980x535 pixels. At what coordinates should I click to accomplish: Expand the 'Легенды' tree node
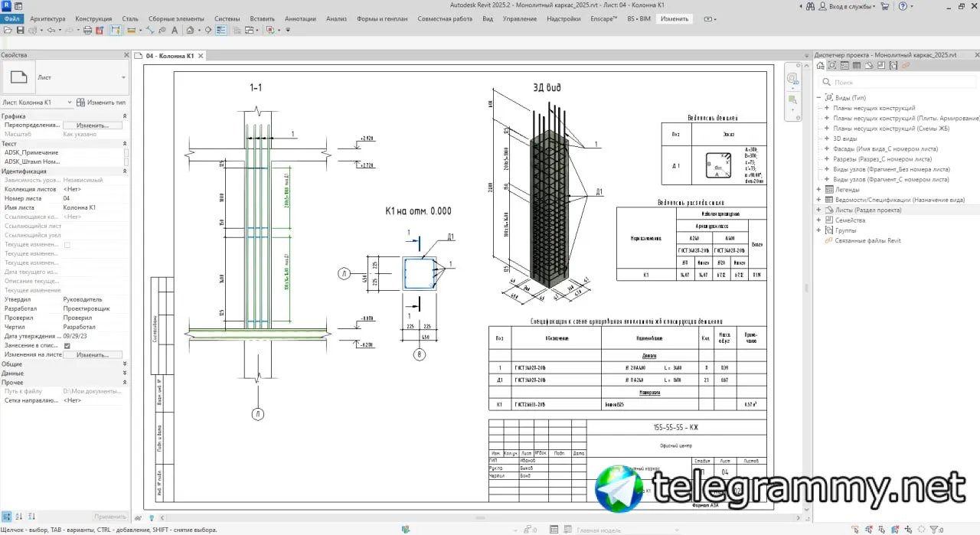pos(818,190)
